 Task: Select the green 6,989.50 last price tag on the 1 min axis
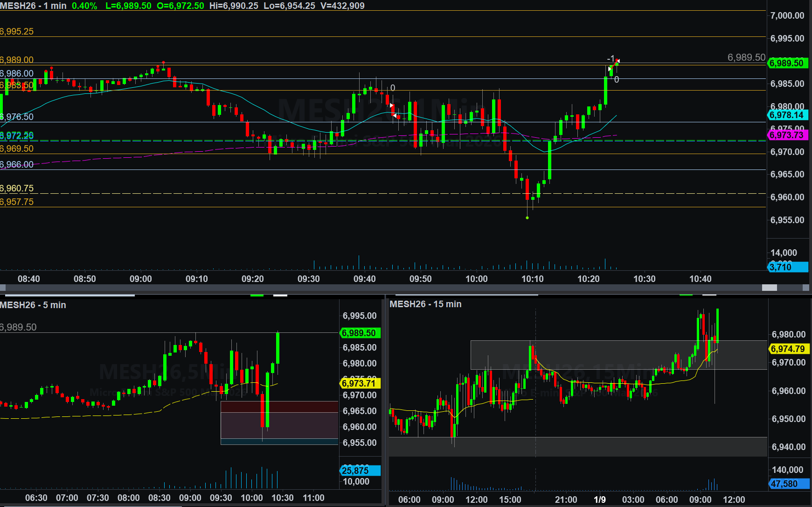(787, 63)
